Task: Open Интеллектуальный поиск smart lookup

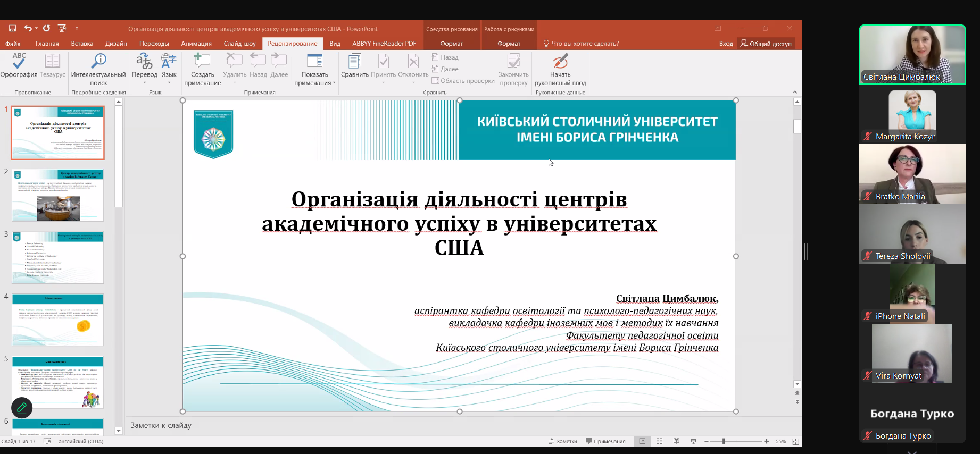Action: pos(98,69)
